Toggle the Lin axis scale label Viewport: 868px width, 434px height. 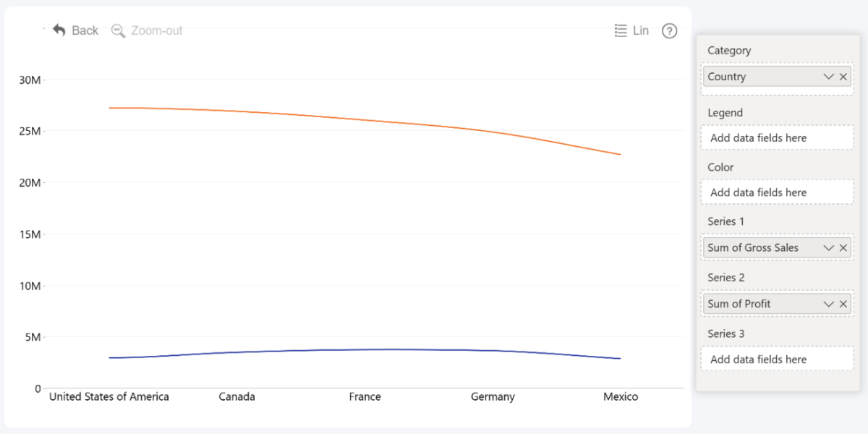(x=641, y=30)
